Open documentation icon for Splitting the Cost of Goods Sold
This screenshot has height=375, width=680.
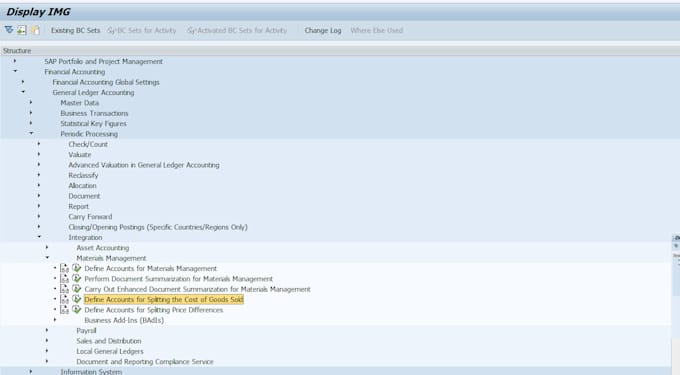[64, 300]
